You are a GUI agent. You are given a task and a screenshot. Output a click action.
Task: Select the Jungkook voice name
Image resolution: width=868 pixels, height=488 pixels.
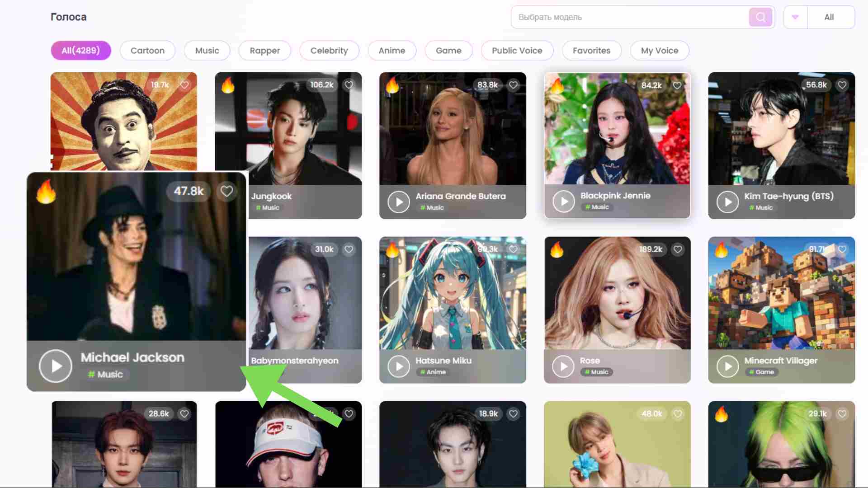pos(271,197)
